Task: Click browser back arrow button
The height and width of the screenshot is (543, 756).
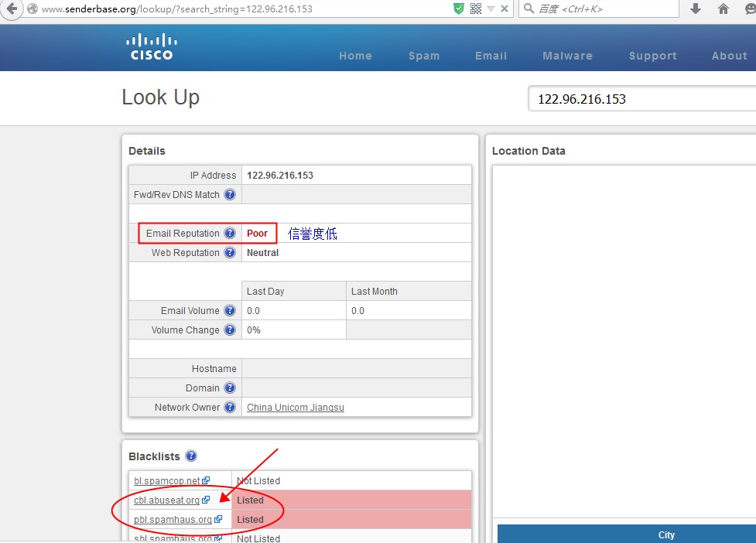Action: click(11, 9)
